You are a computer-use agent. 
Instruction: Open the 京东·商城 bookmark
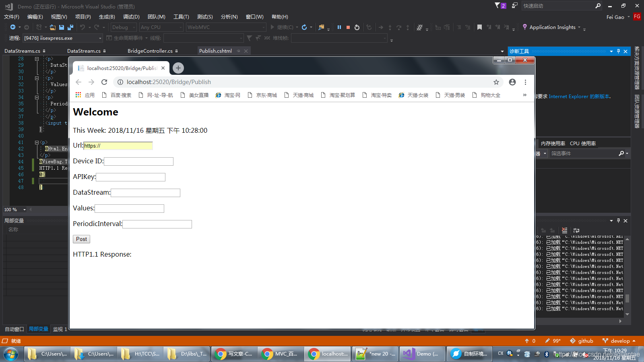[262, 95]
